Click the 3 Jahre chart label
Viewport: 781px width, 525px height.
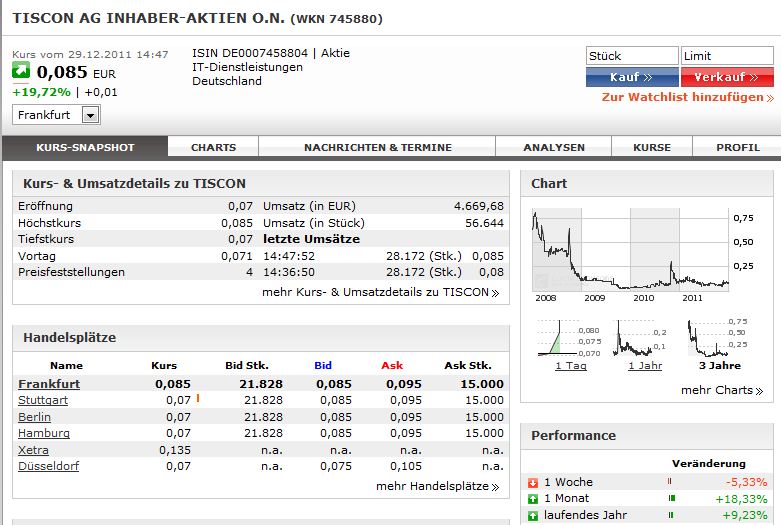720,366
